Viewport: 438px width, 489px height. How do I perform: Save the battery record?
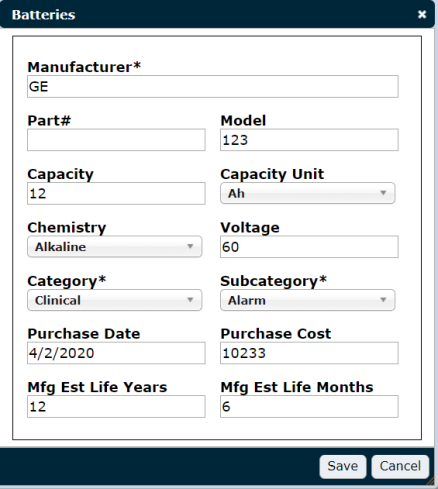coord(343,466)
